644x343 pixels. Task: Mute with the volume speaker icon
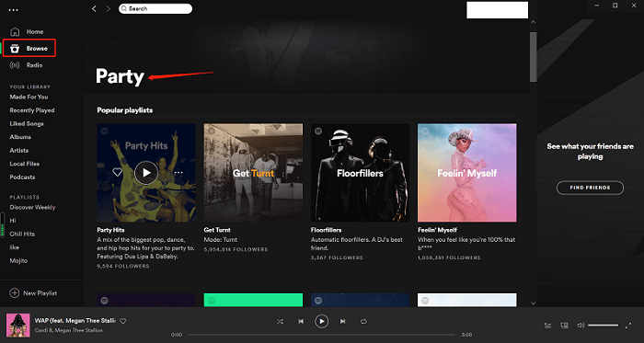[581, 326]
